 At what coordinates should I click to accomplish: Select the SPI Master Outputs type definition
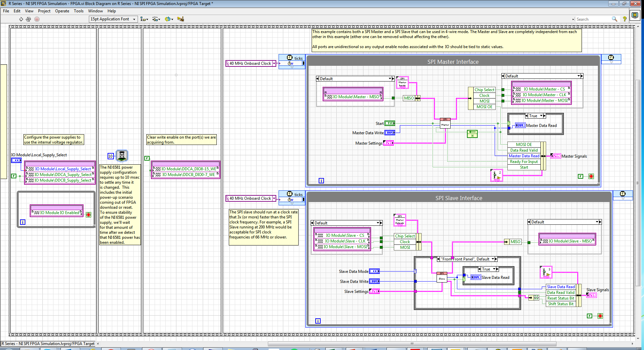(400, 220)
